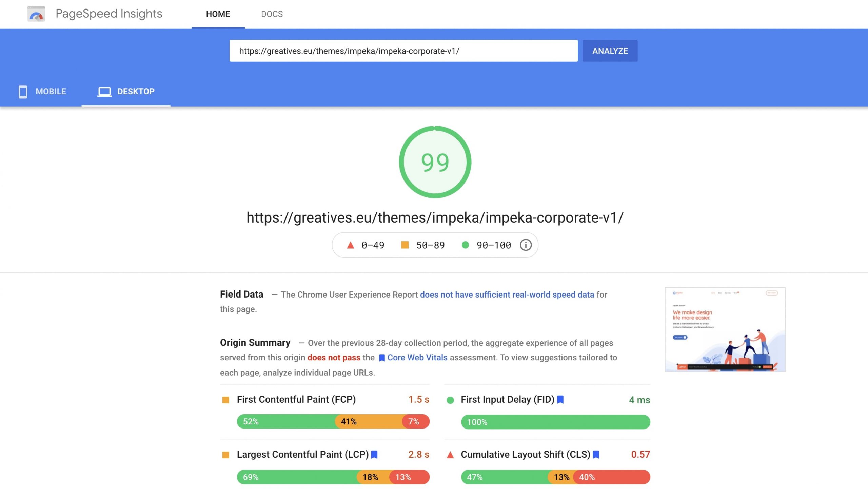Click the bookmark icon beside First Input Delay
This screenshot has height=494, width=868.
[561, 400]
